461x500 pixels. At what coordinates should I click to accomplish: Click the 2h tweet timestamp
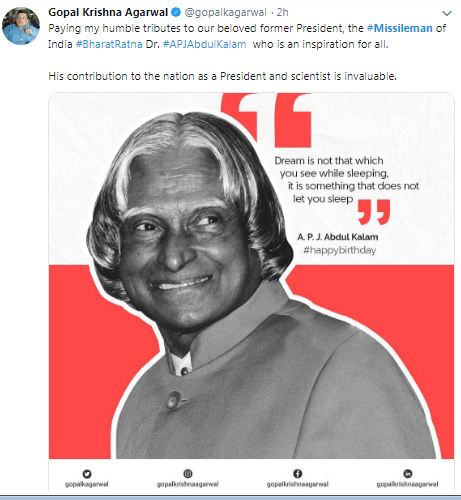pyautogui.click(x=282, y=12)
